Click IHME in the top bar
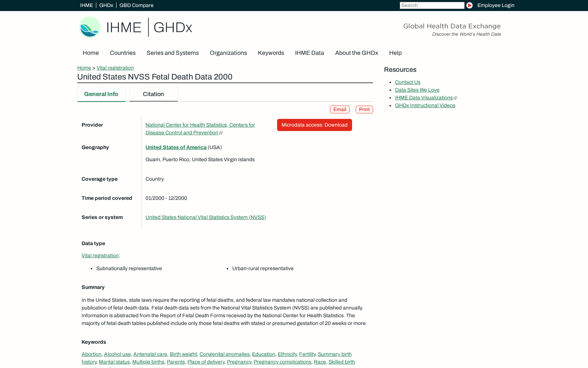 pyautogui.click(x=86, y=5)
